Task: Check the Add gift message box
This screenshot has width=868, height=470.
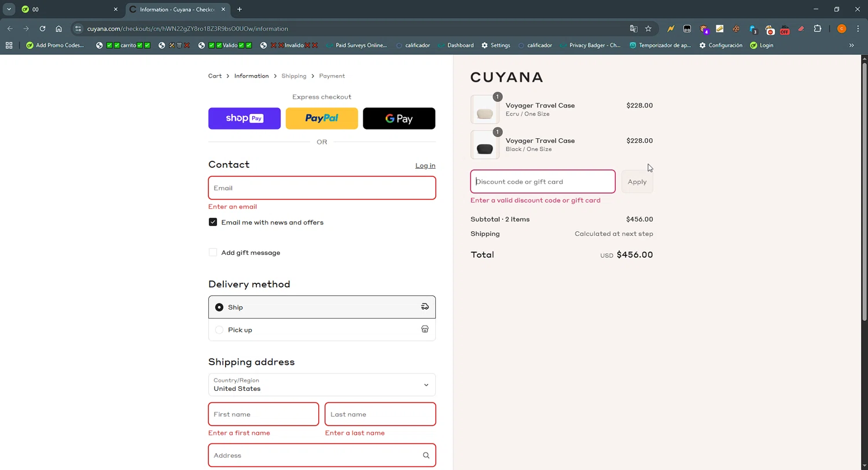Action: [x=213, y=253]
